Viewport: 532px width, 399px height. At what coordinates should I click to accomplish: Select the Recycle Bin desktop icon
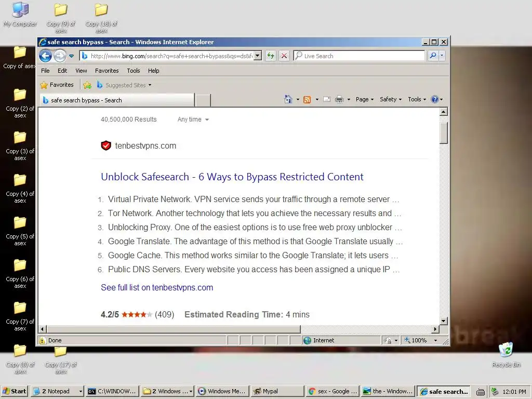pos(506,355)
